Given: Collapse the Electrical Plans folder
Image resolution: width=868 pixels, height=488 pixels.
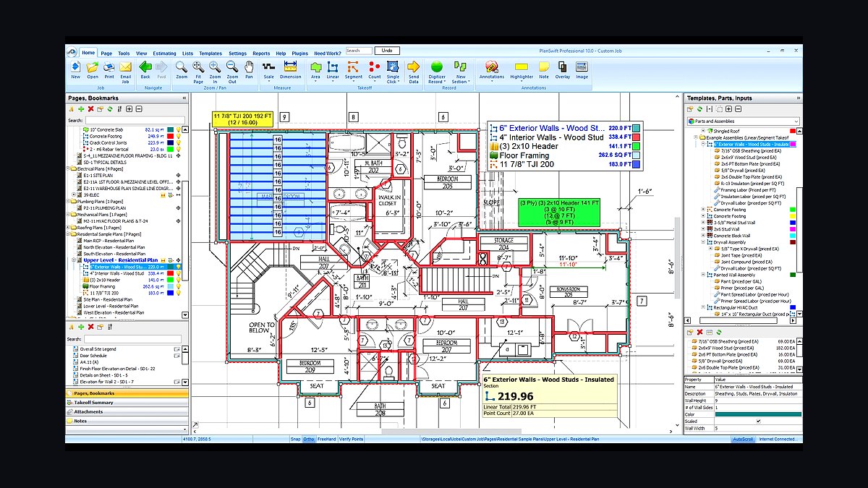Looking at the screenshot, I should tap(69, 168).
